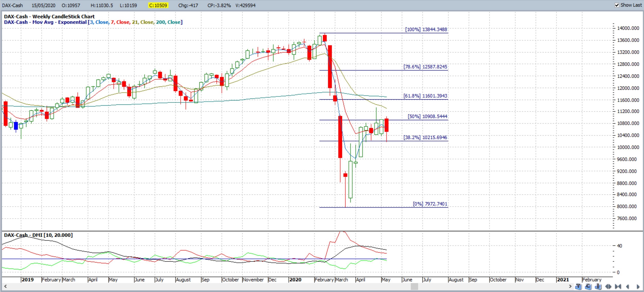Click the scrollbar left arrow
Image resolution: width=644 pixels, height=292 pixels.
(5, 286)
